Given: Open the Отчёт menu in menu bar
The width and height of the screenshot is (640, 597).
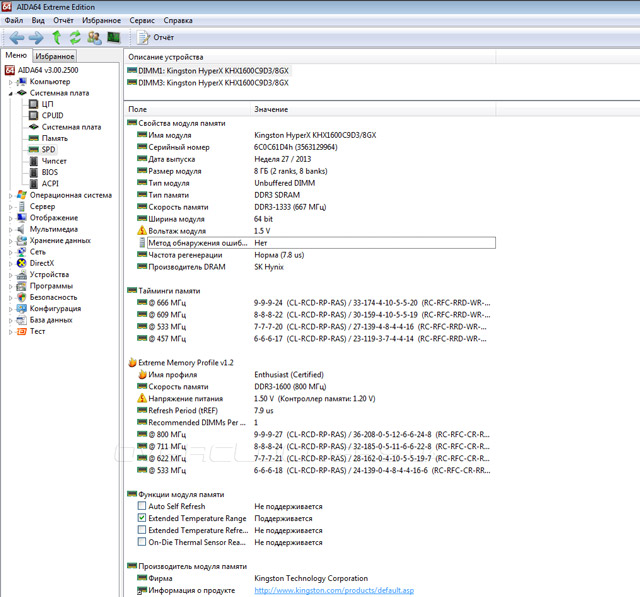Looking at the screenshot, I should tap(63, 20).
